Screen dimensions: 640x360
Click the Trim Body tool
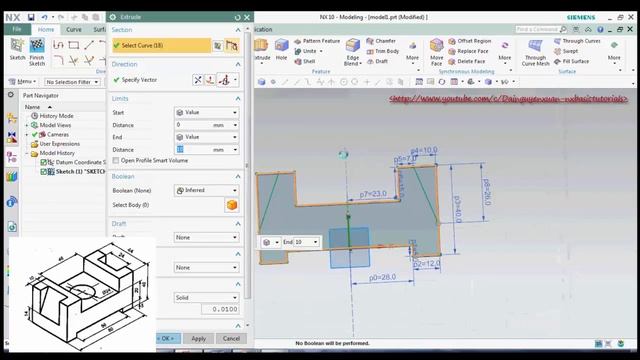[382, 51]
